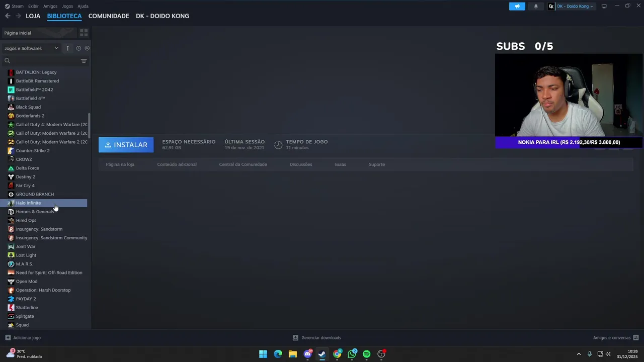The height and width of the screenshot is (362, 644).
Task: Open the Ajuda menu
Action: pyautogui.click(x=83, y=6)
